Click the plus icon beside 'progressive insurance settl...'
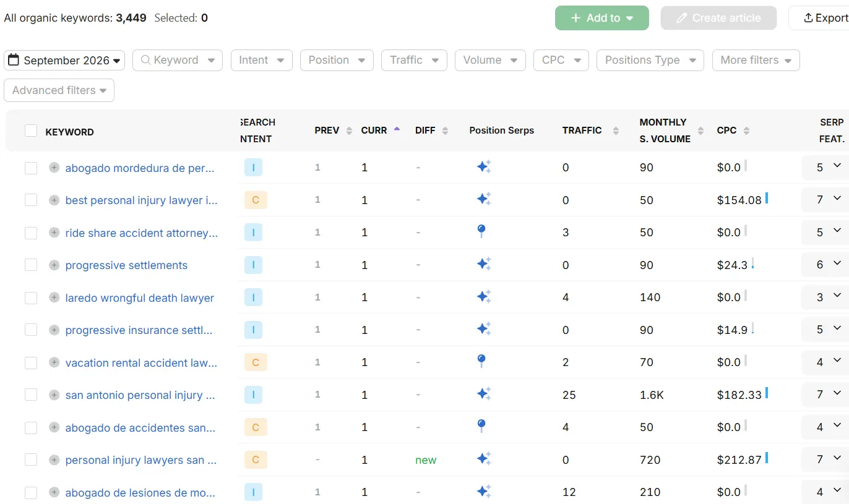 click(54, 330)
